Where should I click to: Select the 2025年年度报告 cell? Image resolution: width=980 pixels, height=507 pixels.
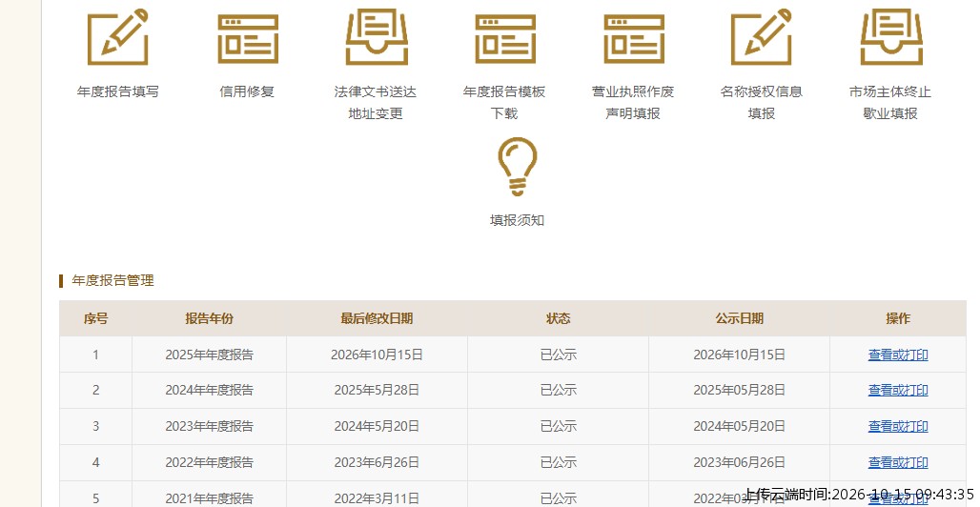(210, 355)
